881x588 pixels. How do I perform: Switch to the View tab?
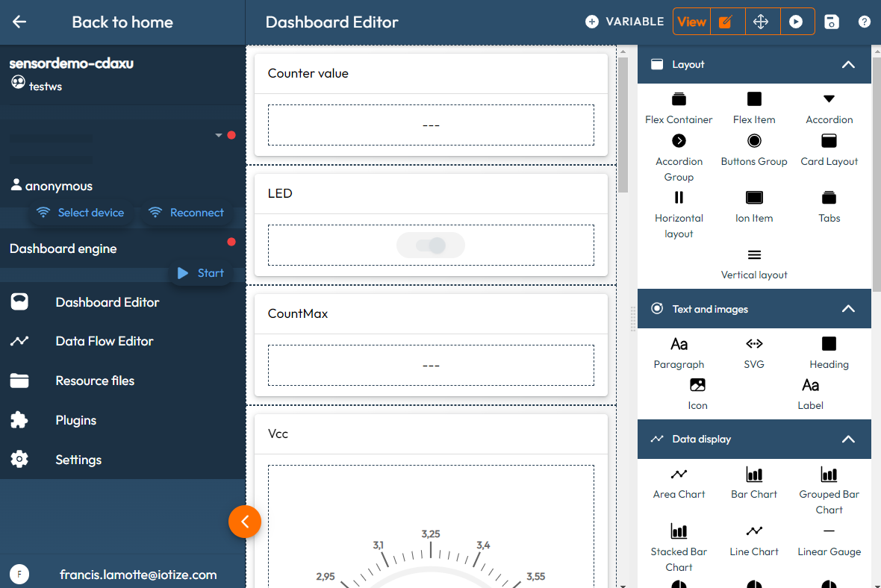click(x=691, y=21)
